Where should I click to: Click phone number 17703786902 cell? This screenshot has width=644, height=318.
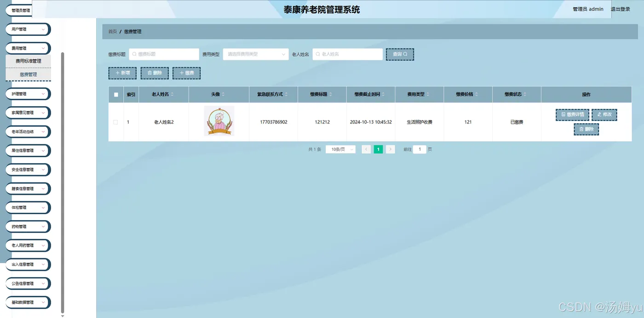(x=274, y=122)
